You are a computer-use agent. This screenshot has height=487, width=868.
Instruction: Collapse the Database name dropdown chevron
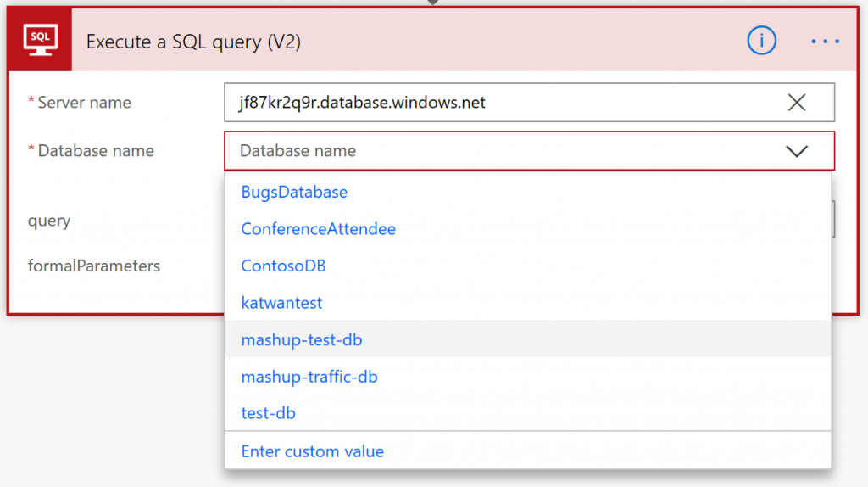coord(796,151)
